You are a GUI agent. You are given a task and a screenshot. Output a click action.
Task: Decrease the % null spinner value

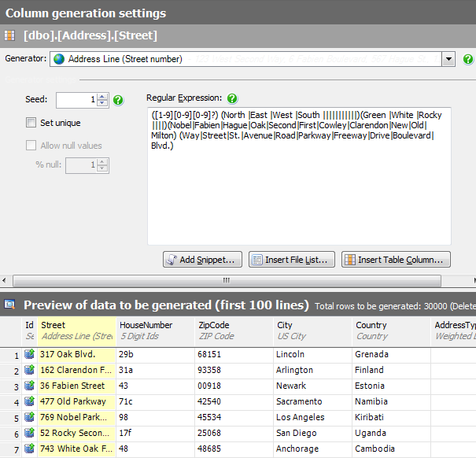click(x=102, y=168)
